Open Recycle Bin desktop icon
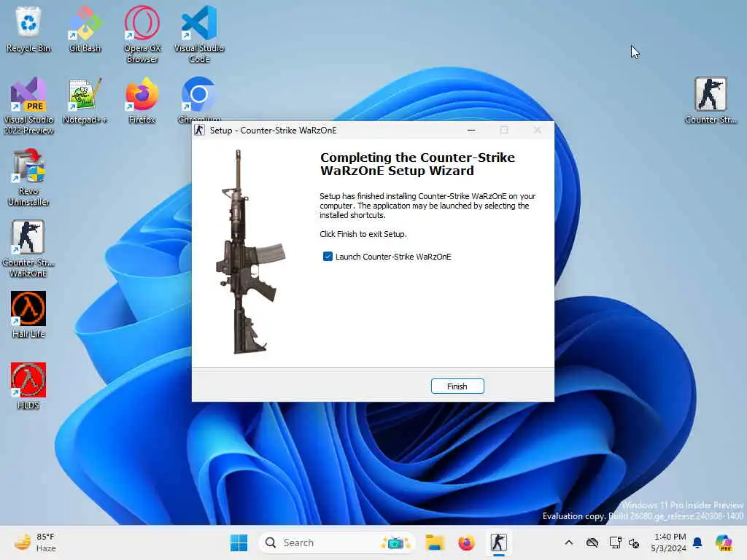This screenshot has height=560, width=747. (x=28, y=29)
